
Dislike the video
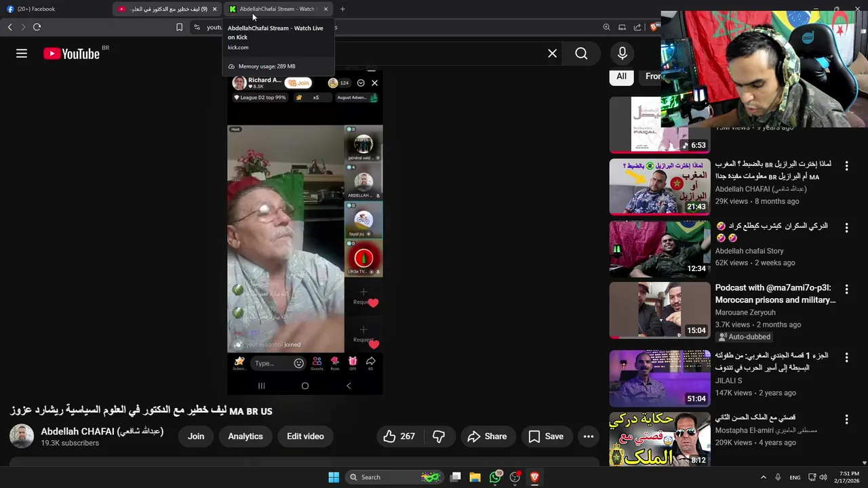(439, 436)
